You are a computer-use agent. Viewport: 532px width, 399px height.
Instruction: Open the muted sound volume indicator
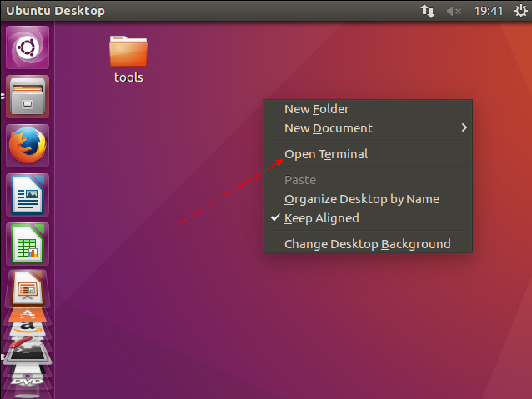tap(454, 11)
